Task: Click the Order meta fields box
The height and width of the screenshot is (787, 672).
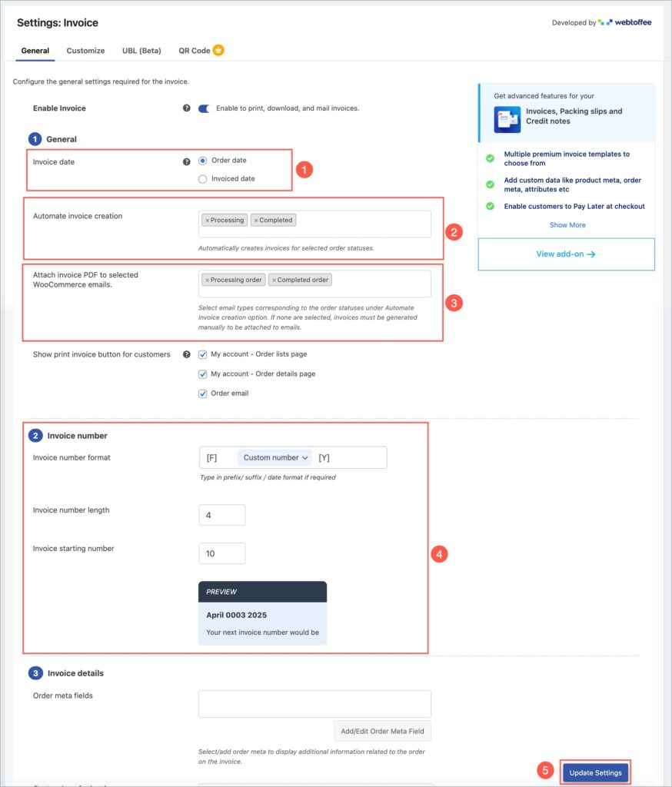Action: (x=314, y=704)
